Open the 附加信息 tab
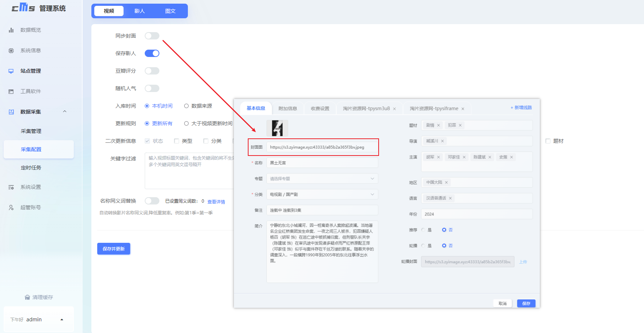 coord(288,108)
